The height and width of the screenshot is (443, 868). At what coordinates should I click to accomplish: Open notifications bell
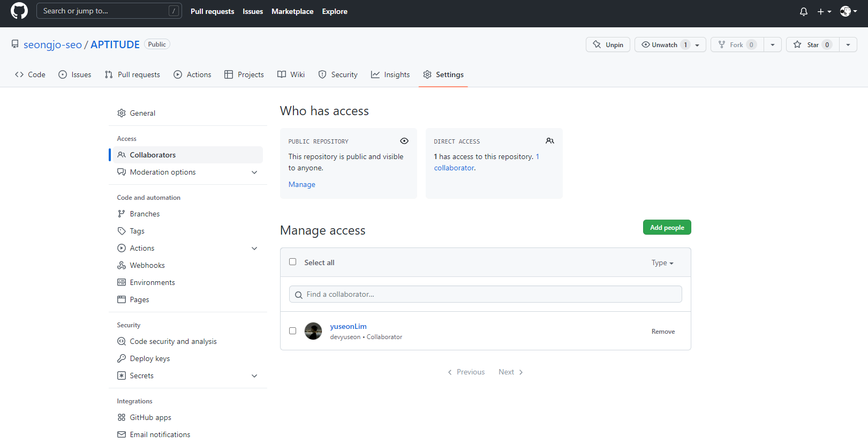pyautogui.click(x=804, y=11)
